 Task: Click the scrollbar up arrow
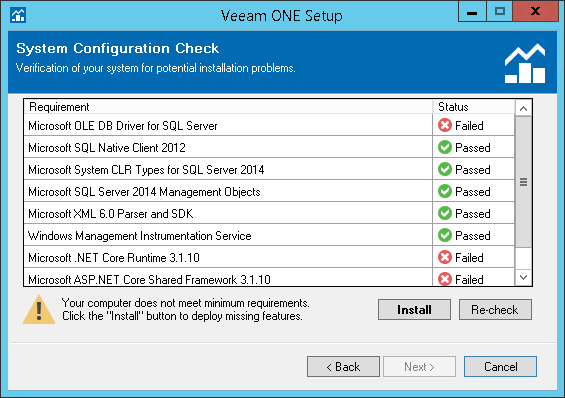tap(524, 108)
